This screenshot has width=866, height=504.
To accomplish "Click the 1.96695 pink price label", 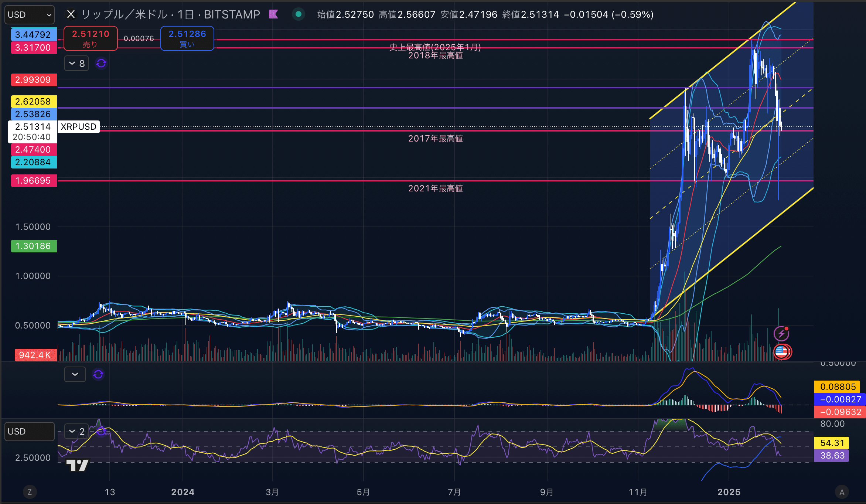I will pos(34,181).
